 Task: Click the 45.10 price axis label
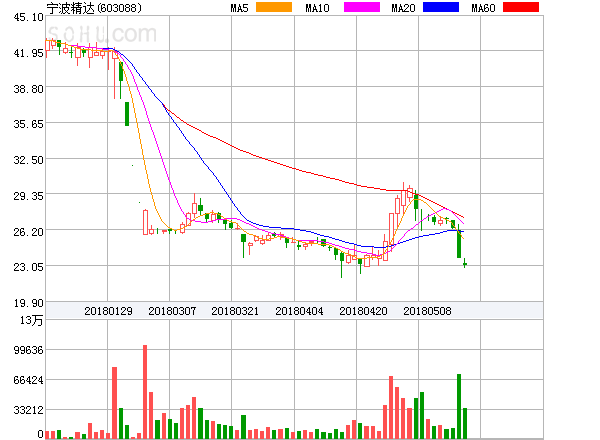[29, 17]
